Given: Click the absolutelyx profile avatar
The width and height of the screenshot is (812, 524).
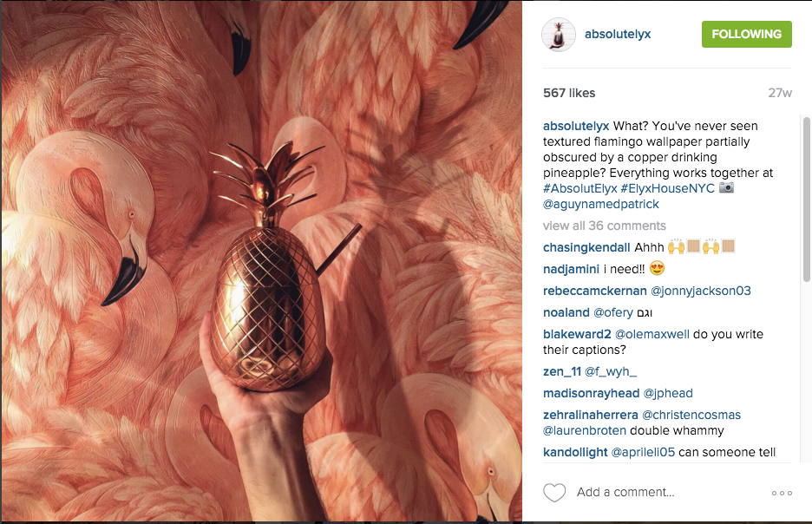Looking at the screenshot, I should [559, 34].
